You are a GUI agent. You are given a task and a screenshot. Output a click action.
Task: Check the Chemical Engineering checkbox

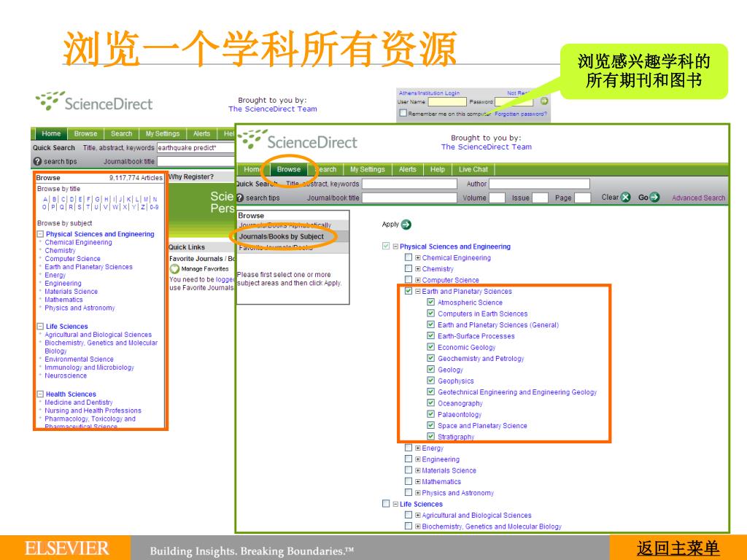point(409,257)
